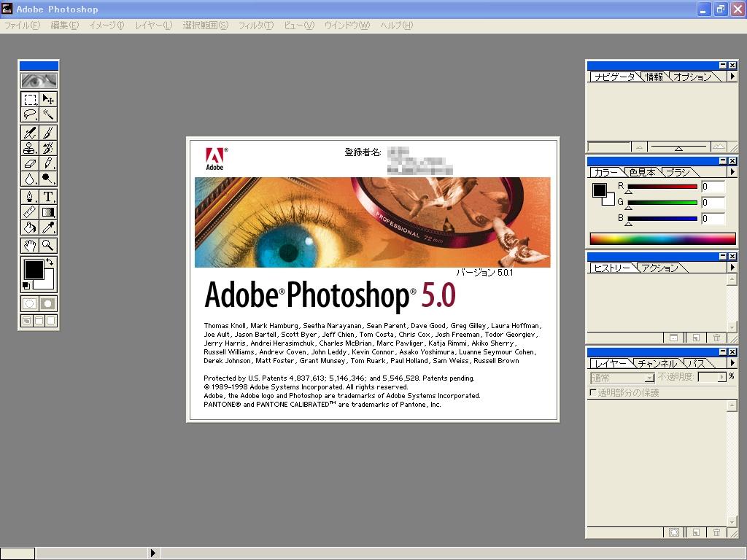Open Color panel flyout menu arrow
This screenshot has height=560, width=747.
point(732,171)
